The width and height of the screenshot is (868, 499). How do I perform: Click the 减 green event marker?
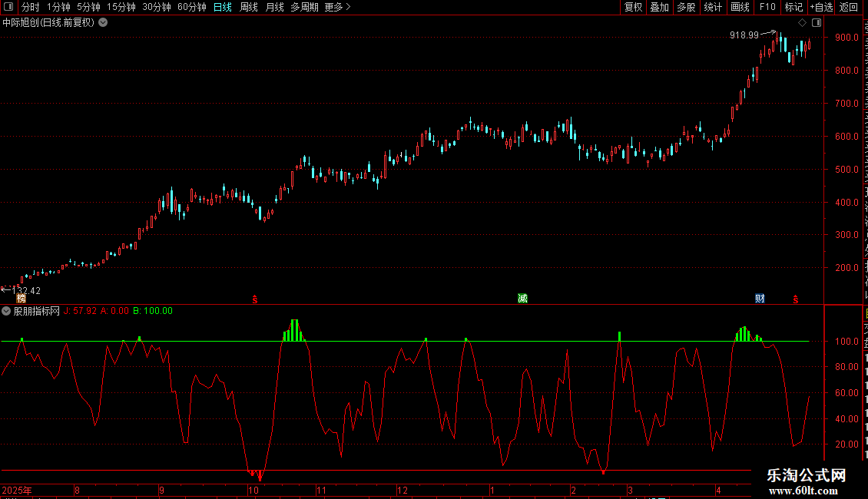[522, 299]
